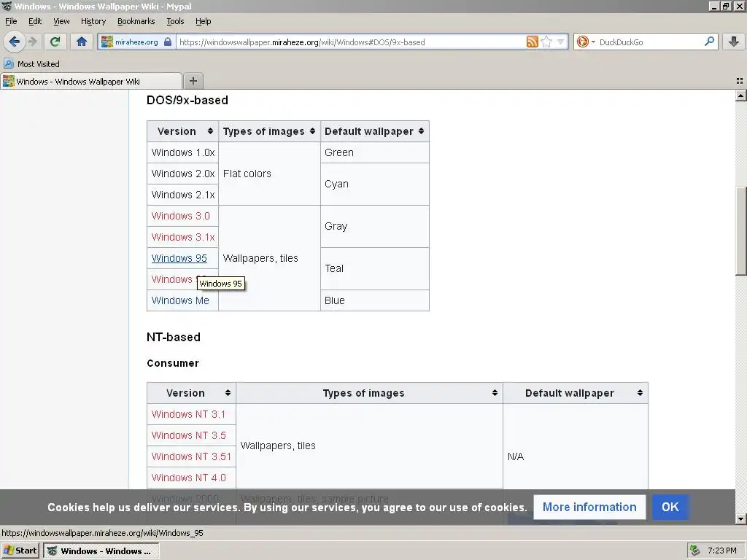This screenshot has height=560, width=747.
Task: Open the Windows Me link
Action: coord(180,300)
